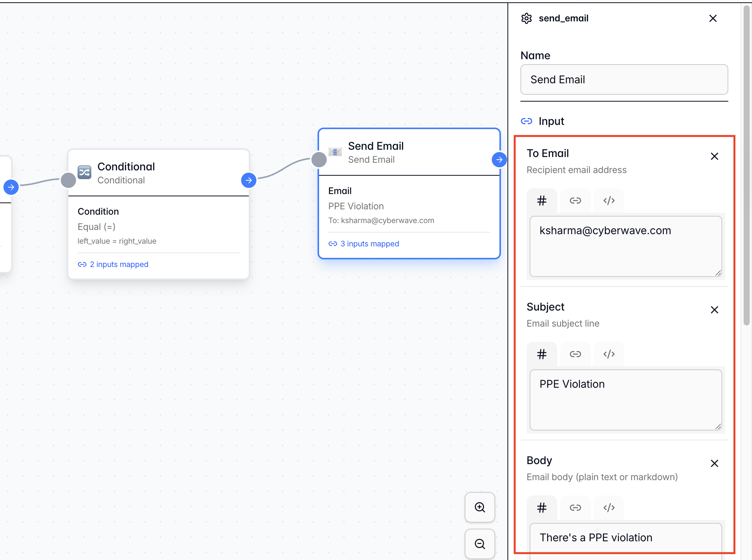Remove the To Email input
Screen dimensions: 752x560
point(714,156)
